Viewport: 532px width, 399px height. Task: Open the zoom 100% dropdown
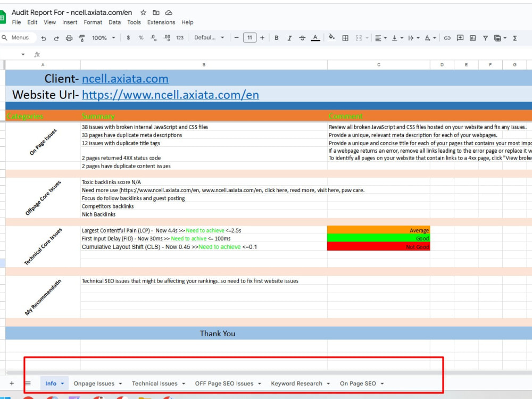(x=104, y=38)
